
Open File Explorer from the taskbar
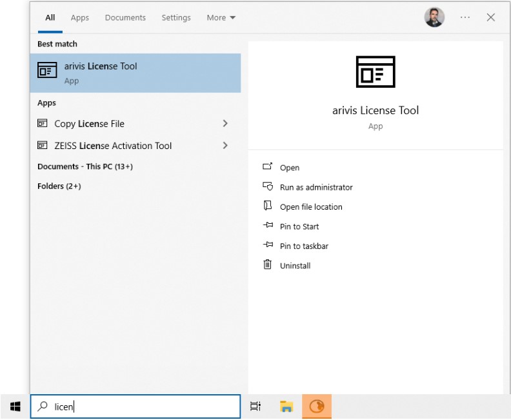(x=286, y=406)
